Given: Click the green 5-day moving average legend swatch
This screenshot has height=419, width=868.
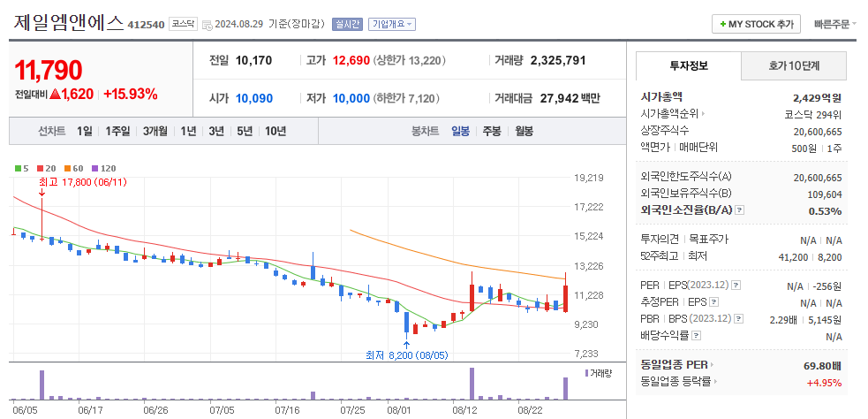Looking at the screenshot, I should [x=17, y=169].
